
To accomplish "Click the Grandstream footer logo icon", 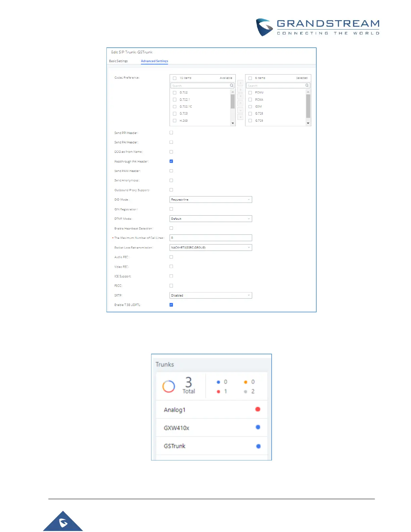I will [63, 523].
